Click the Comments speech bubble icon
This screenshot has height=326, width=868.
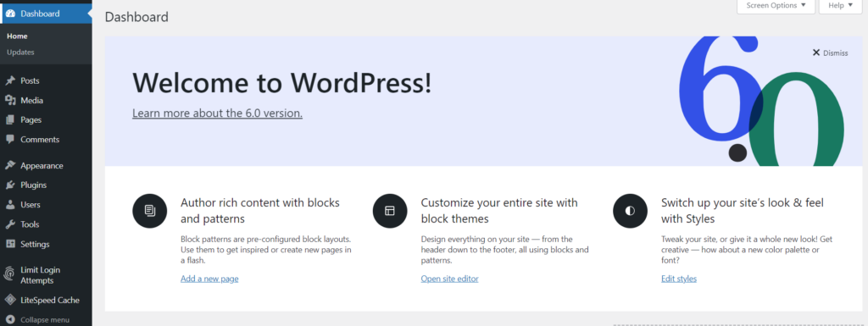pyautogui.click(x=10, y=139)
